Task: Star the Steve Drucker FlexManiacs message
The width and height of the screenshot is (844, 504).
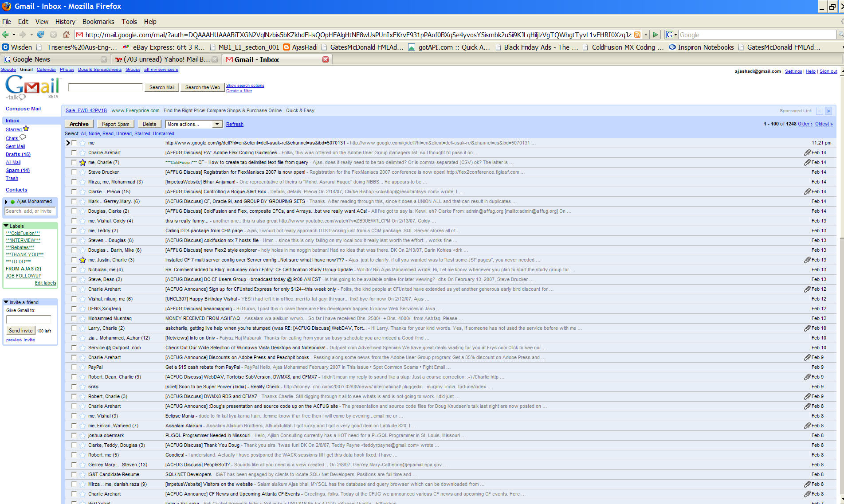Action: click(82, 172)
